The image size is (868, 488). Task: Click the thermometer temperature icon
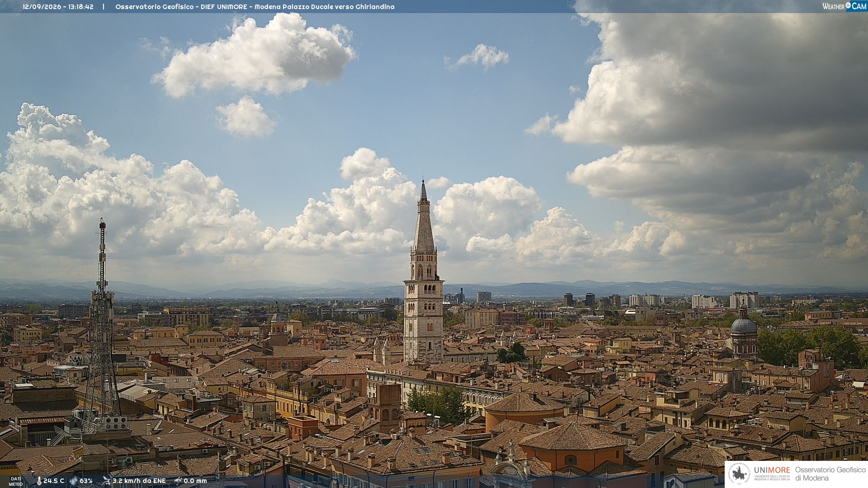click(39, 481)
